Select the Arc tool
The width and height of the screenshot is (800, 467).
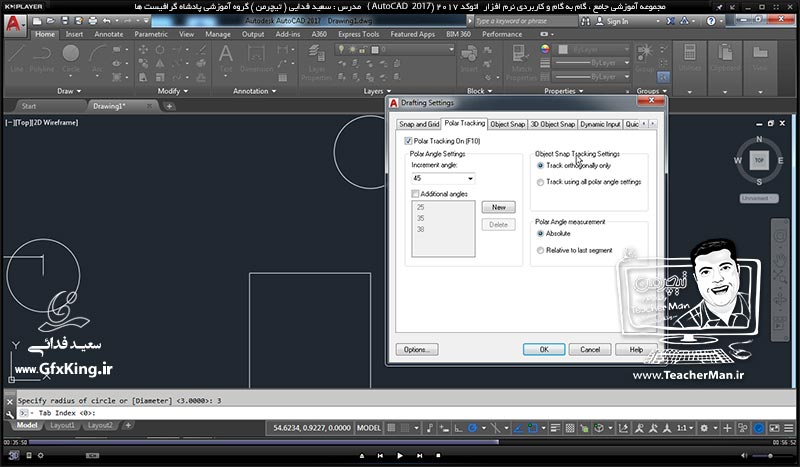click(97, 59)
